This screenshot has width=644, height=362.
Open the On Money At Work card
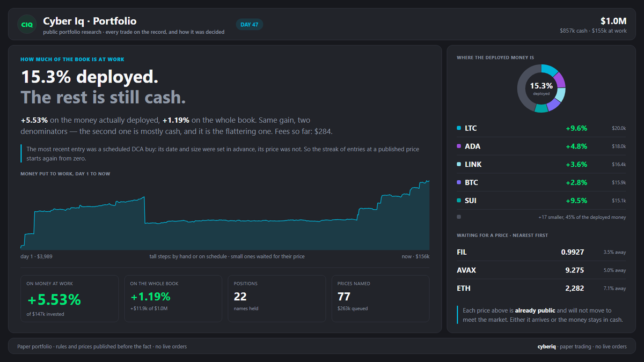click(x=69, y=299)
